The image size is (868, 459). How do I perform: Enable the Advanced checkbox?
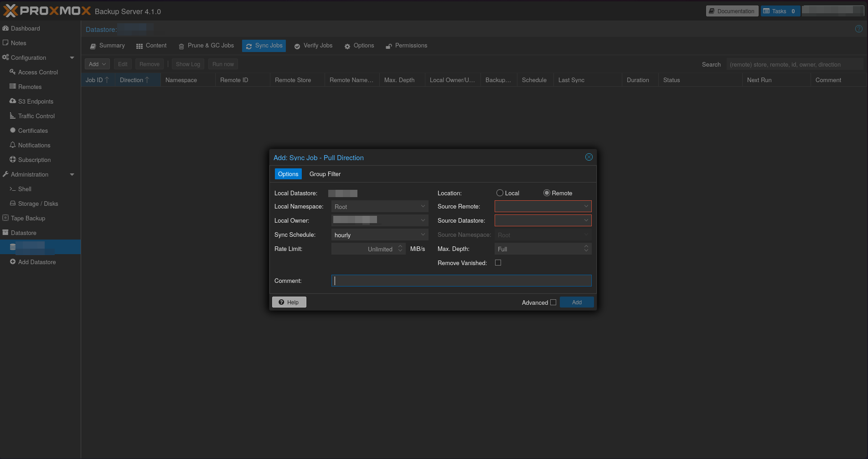click(553, 302)
